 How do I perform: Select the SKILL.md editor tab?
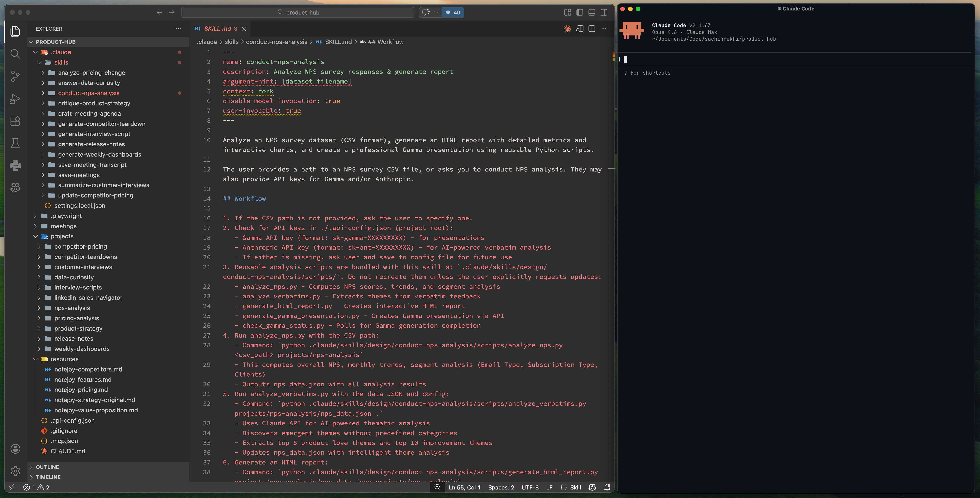coord(217,28)
